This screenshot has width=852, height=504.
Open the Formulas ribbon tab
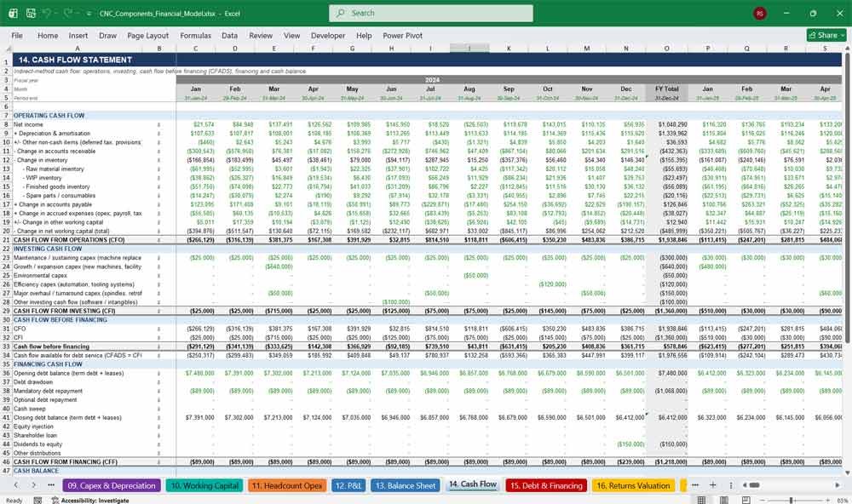click(195, 35)
